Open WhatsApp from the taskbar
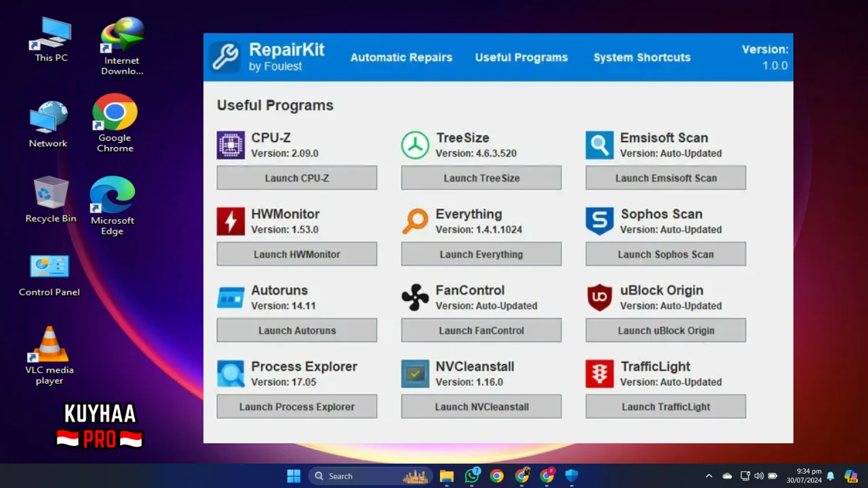This screenshot has width=868, height=488. pos(472,476)
